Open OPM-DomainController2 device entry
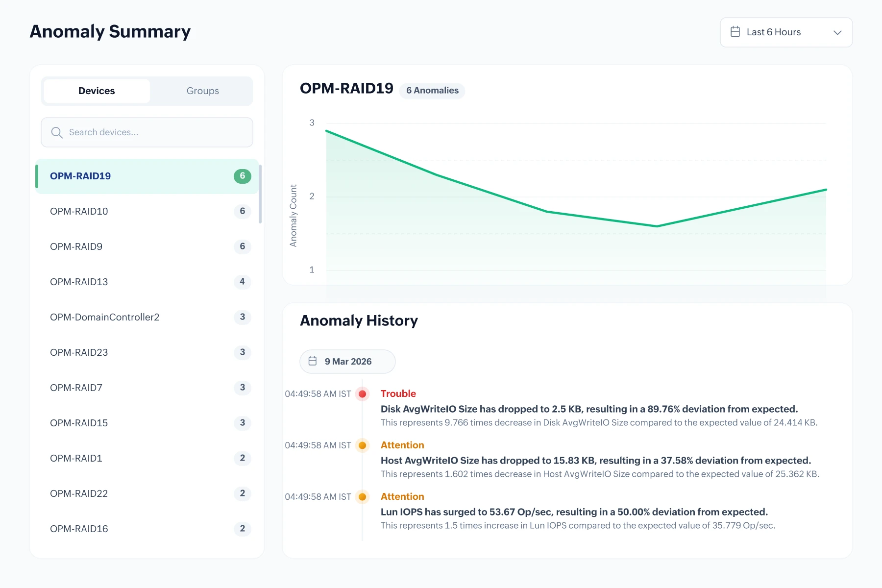Viewport: 882px width, 588px height. click(104, 317)
